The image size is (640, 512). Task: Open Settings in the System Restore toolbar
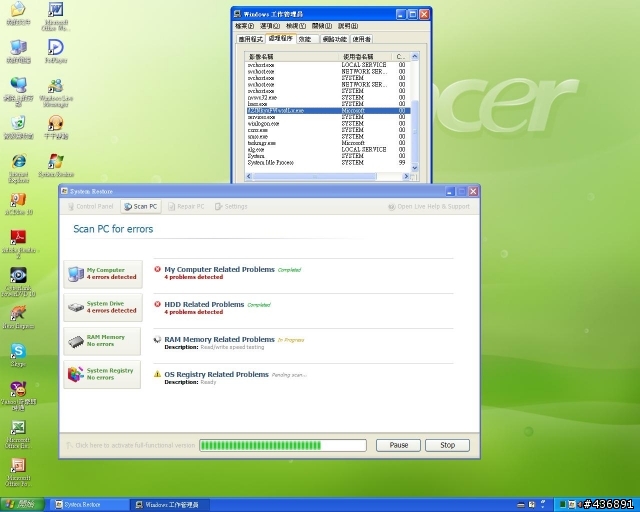231,207
